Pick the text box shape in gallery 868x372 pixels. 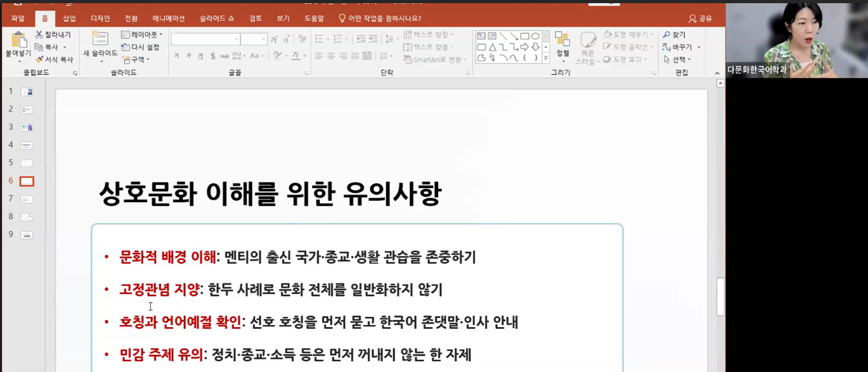point(481,36)
